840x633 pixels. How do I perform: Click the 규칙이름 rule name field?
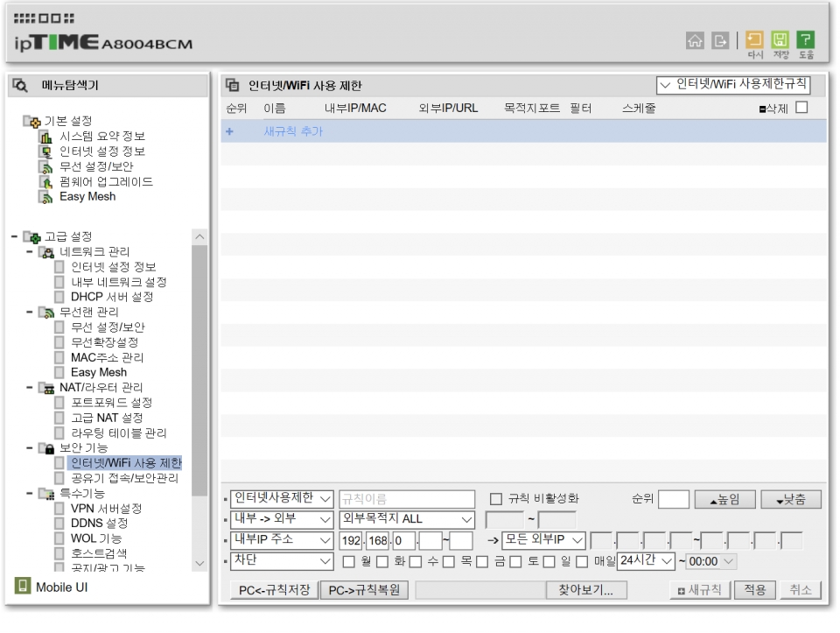(406, 499)
